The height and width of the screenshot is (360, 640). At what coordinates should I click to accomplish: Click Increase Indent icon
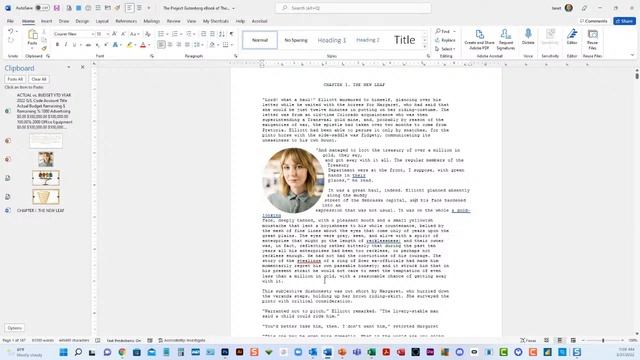[x=212, y=34]
